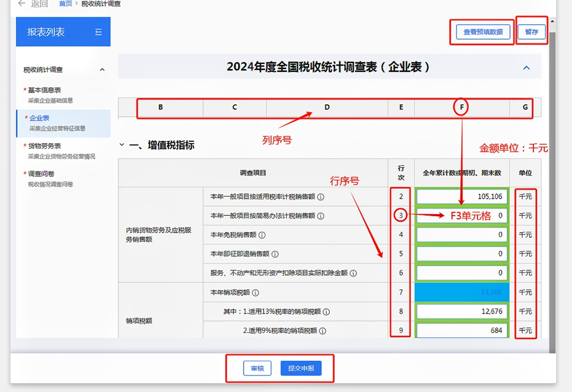
Task: View info icon for 服务、不动产和无形资产扣除项目实际扣除金额
Action: (x=353, y=273)
